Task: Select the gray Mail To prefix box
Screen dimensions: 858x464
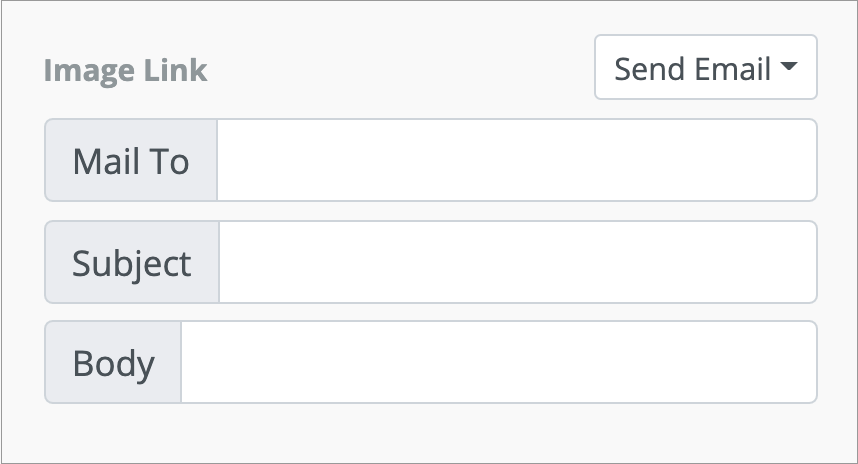Action: tap(131, 160)
